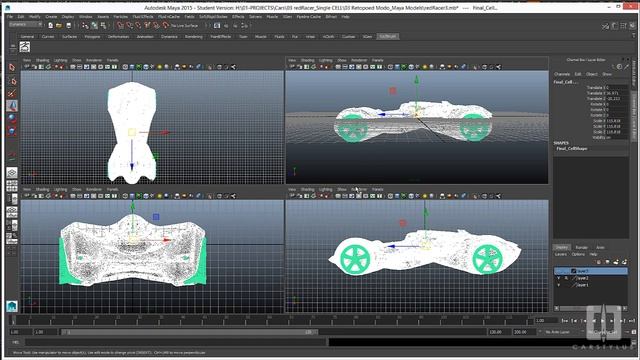This screenshot has height=360, width=640.
Task: Open the Shading menu of top-left viewport
Action: pyautogui.click(x=42, y=60)
